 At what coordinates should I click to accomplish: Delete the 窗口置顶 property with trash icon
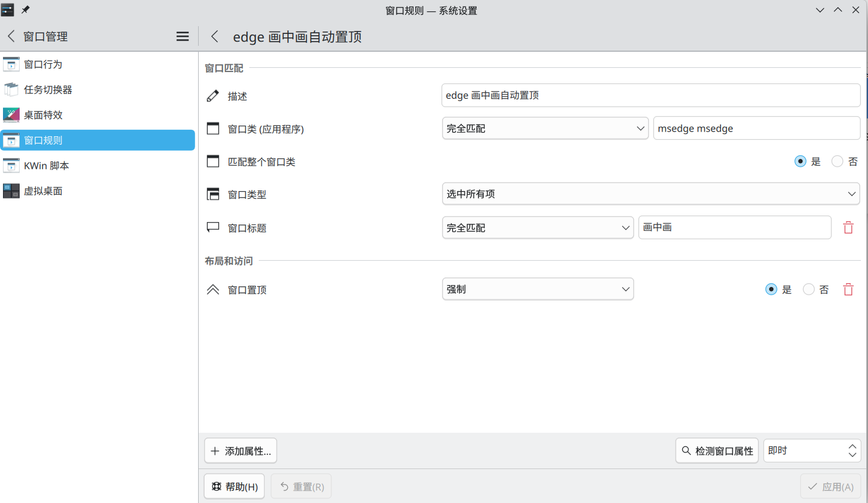coord(848,289)
